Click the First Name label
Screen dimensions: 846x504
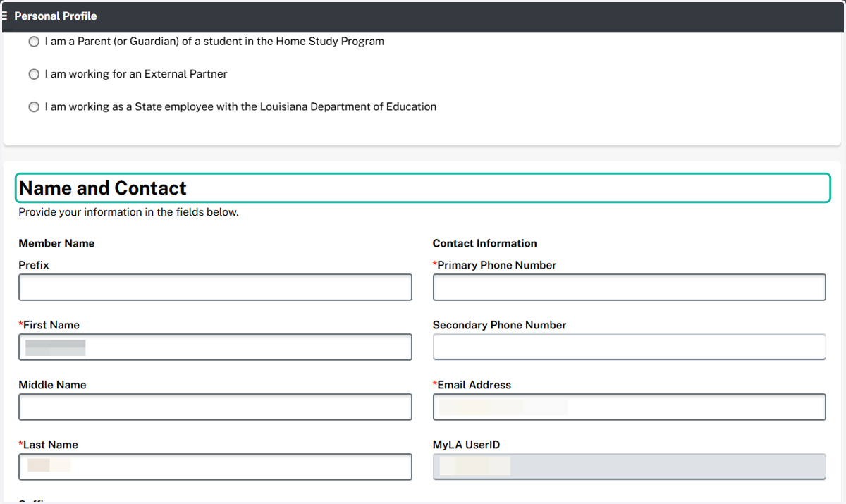[49, 325]
